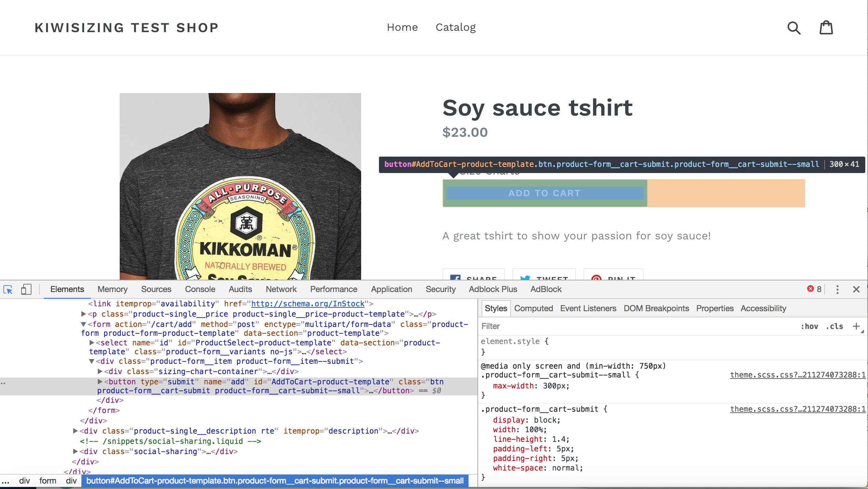This screenshot has height=489, width=868.
Task: Expand the product-single__description div node
Action: (75, 431)
